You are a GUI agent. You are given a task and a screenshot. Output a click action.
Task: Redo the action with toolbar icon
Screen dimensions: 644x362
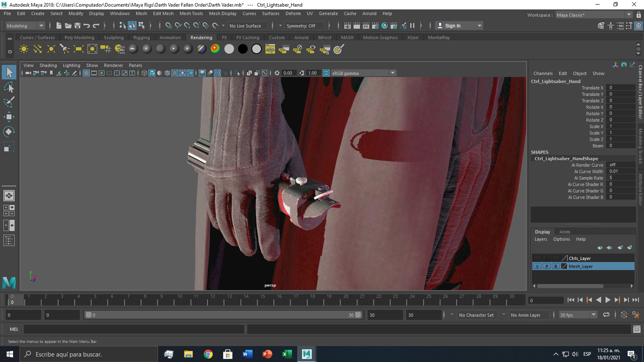click(x=96, y=25)
